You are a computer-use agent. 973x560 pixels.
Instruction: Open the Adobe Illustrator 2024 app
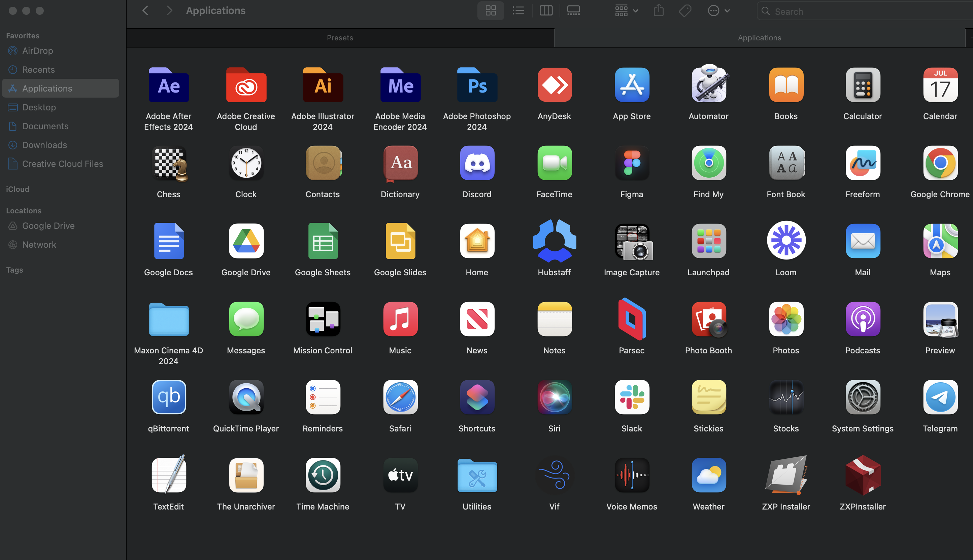pos(323,85)
